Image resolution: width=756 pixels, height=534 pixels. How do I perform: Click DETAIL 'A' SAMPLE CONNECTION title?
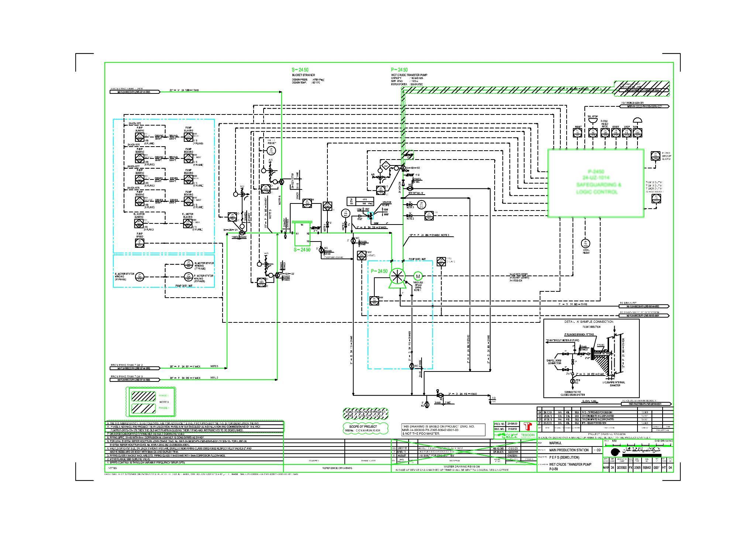(588, 322)
